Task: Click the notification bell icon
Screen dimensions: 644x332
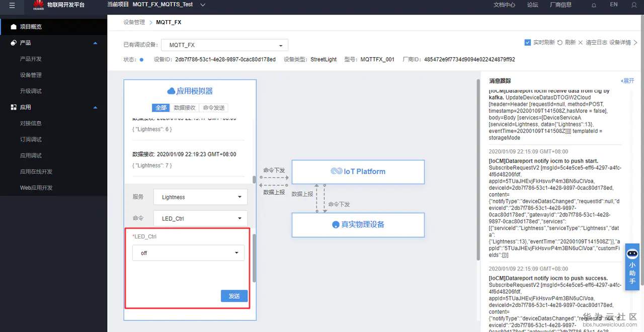Action: click(x=594, y=5)
